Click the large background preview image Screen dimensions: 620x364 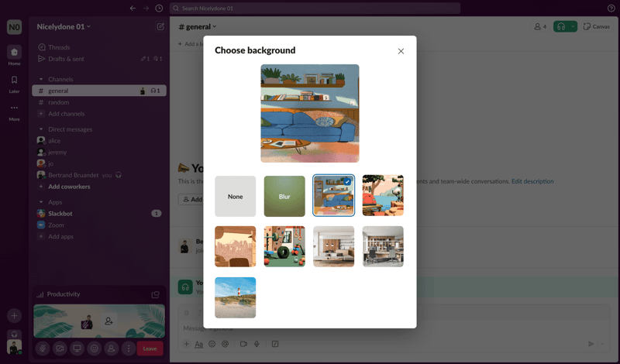pos(309,113)
